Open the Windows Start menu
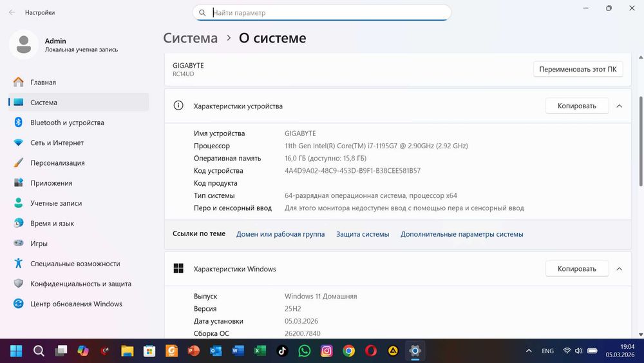Screen dimensions: 644x363 [17, 351]
